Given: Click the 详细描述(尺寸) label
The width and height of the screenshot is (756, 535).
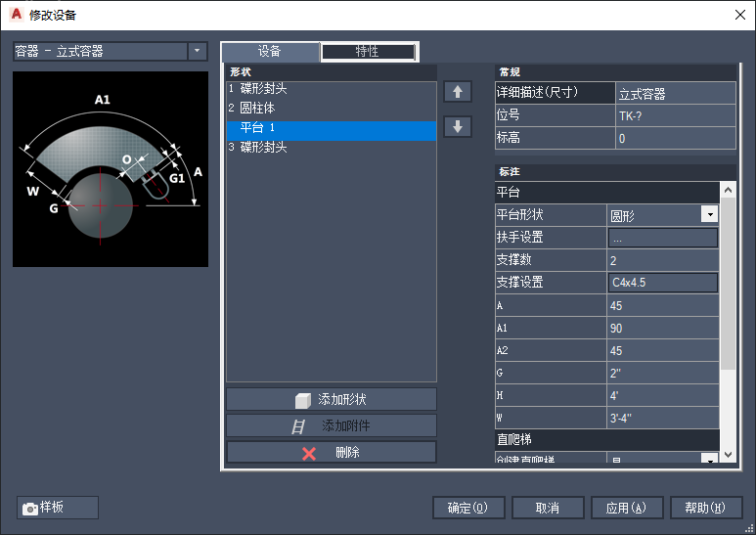Looking at the screenshot, I should tap(537, 92).
